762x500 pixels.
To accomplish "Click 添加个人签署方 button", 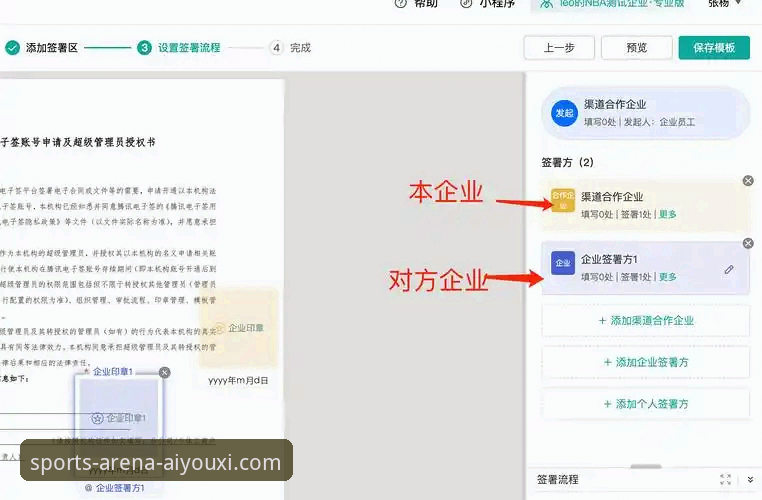I will [x=646, y=404].
